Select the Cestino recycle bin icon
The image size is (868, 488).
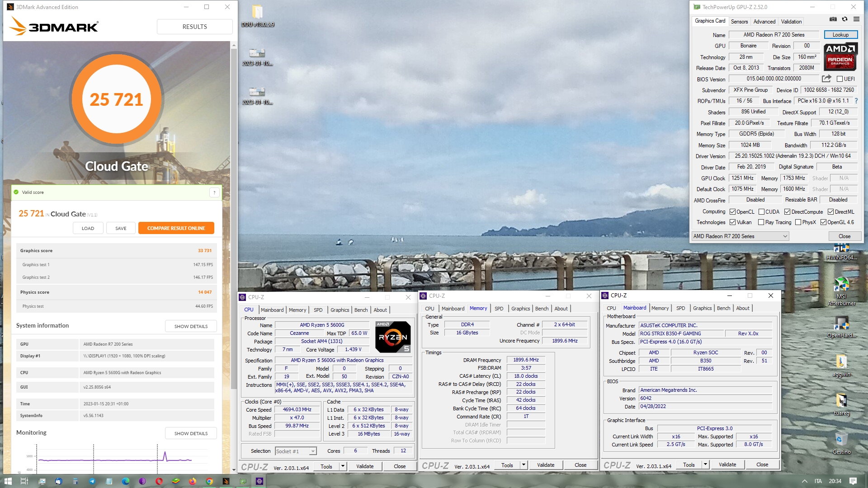841,444
